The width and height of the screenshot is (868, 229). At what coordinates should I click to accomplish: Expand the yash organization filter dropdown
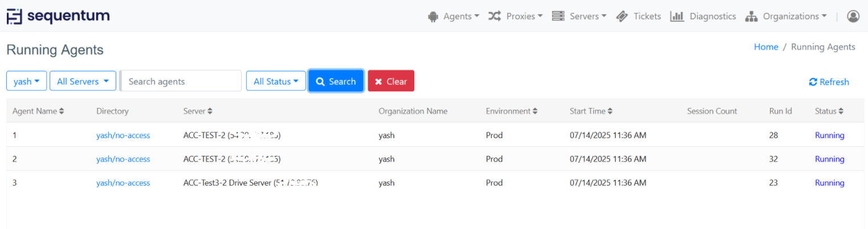26,81
